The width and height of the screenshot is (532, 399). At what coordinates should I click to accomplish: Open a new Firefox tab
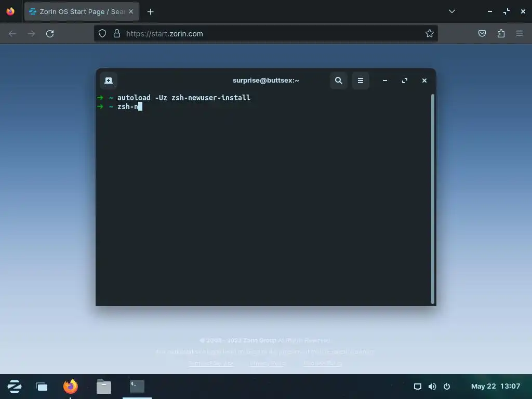coord(150,12)
